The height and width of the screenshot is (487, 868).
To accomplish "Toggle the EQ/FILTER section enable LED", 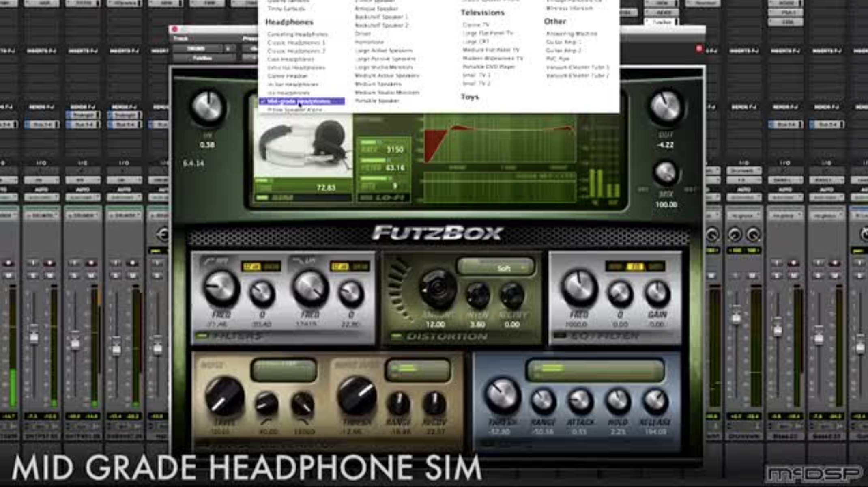I will [560, 336].
